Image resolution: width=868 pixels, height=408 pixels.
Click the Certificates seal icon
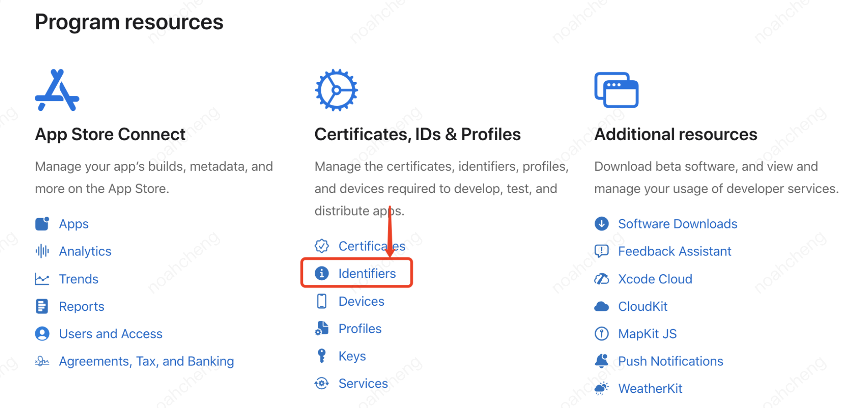pyautogui.click(x=322, y=246)
